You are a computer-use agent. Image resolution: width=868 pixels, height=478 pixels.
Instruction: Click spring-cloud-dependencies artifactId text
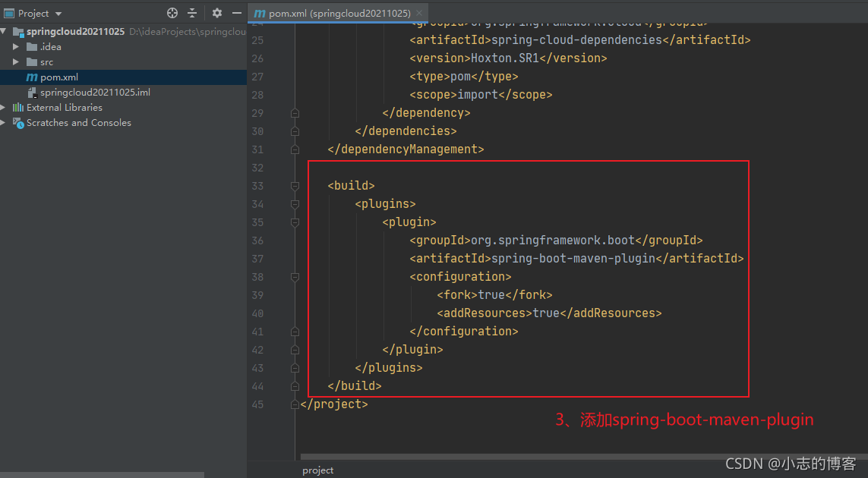click(576, 39)
